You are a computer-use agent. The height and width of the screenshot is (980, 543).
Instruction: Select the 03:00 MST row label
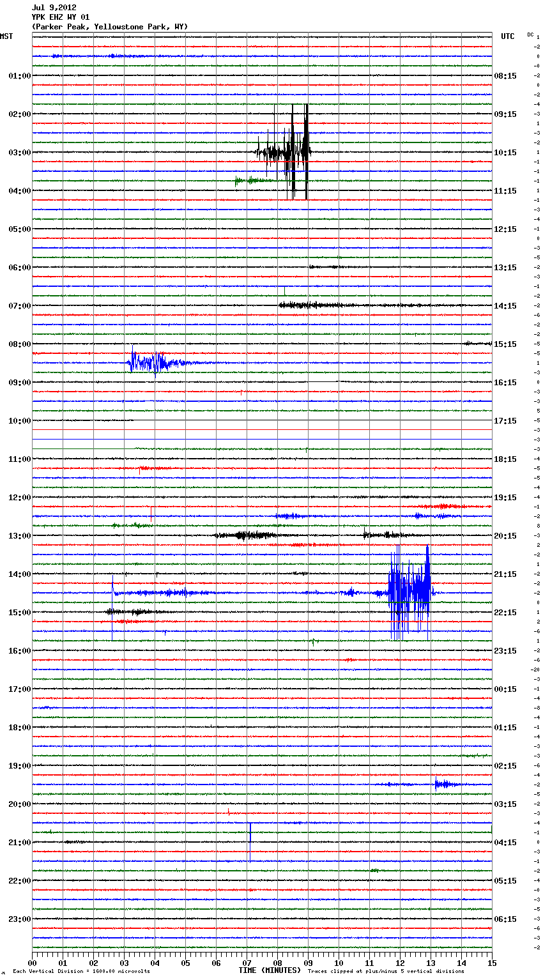point(20,153)
